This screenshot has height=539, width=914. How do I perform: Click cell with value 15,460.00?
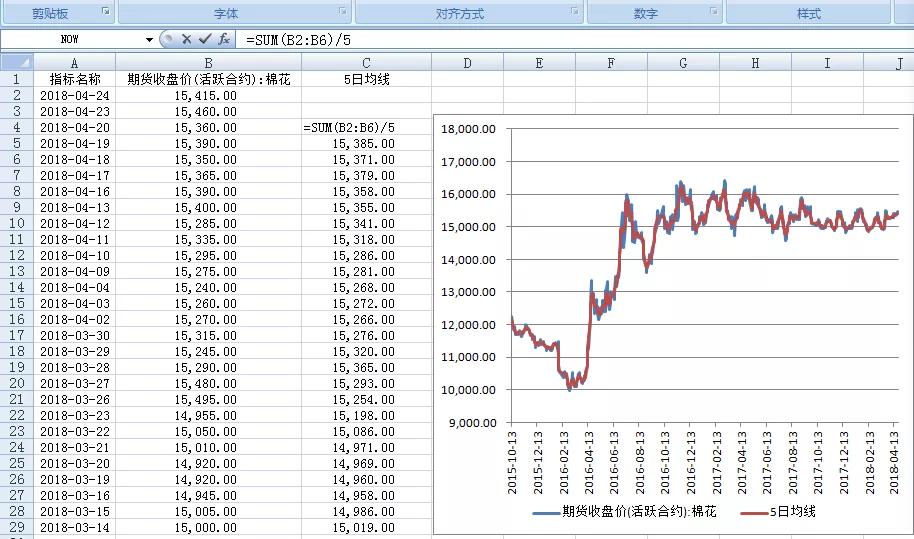[x=209, y=111]
